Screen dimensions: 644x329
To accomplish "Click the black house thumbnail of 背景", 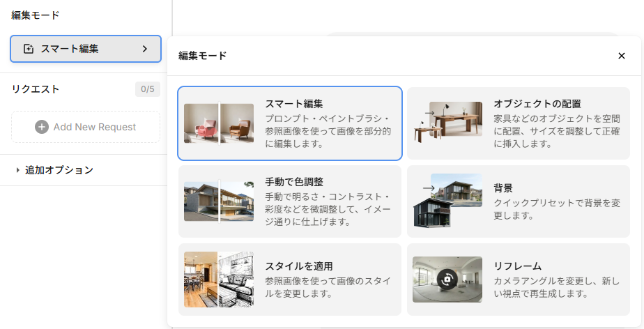I will pos(447,201).
